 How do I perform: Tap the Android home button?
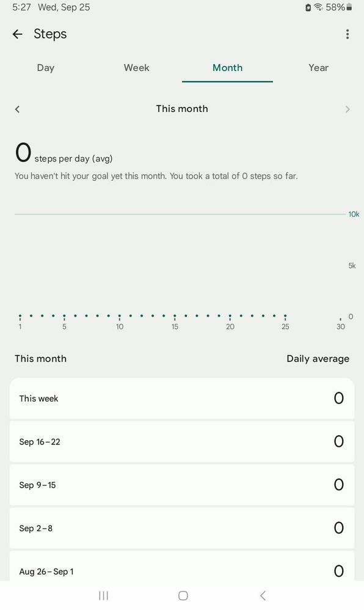(183, 595)
